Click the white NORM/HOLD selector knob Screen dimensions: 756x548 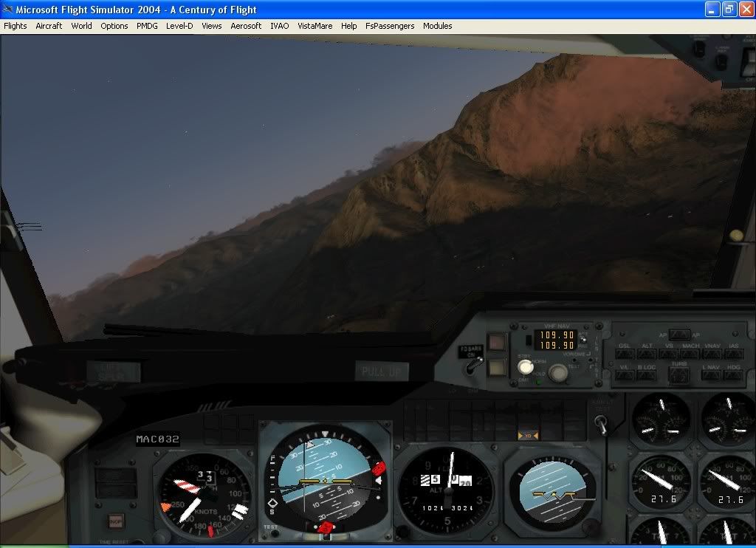click(x=525, y=367)
